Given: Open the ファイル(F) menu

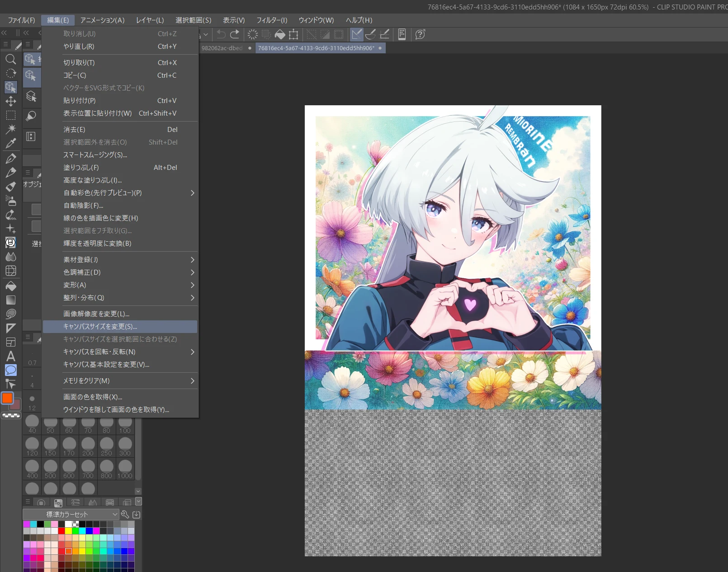Looking at the screenshot, I should tap(21, 20).
